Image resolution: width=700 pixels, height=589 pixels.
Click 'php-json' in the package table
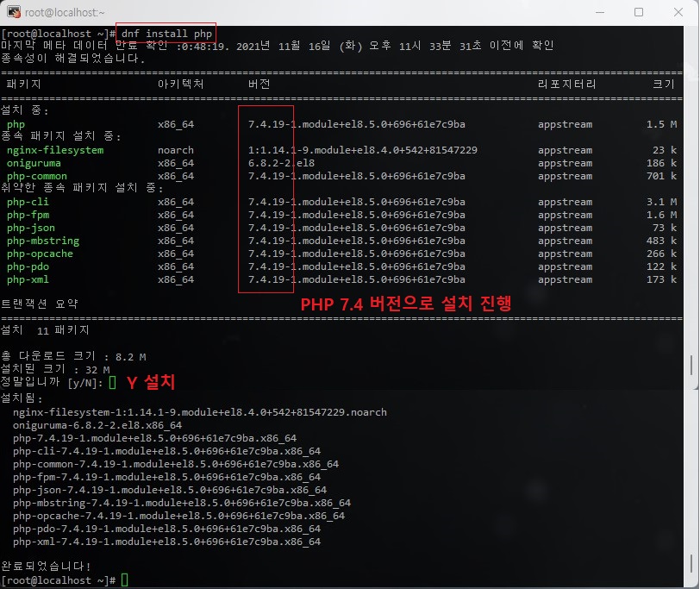pyautogui.click(x=31, y=228)
